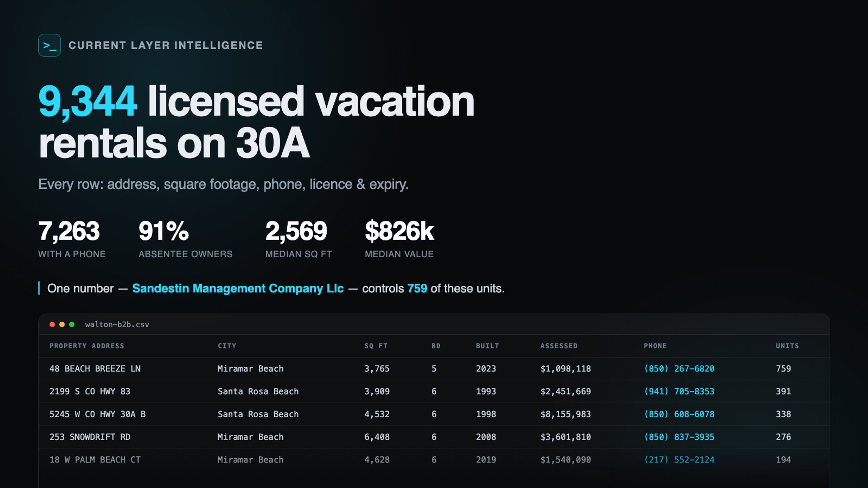Image resolution: width=868 pixels, height=488 pixels.
Task: Click the terminal prompt logo icon
Action: [x=50, y=45]
